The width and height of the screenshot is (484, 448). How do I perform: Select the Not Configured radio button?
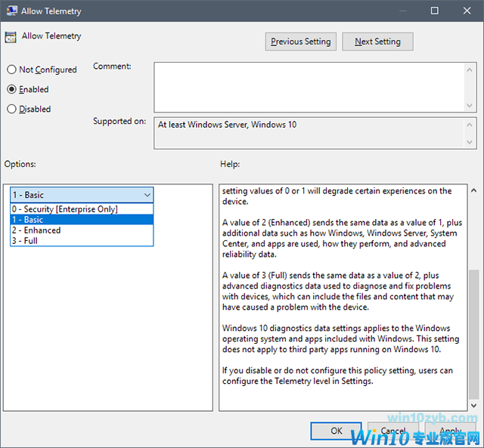(11, 70)
